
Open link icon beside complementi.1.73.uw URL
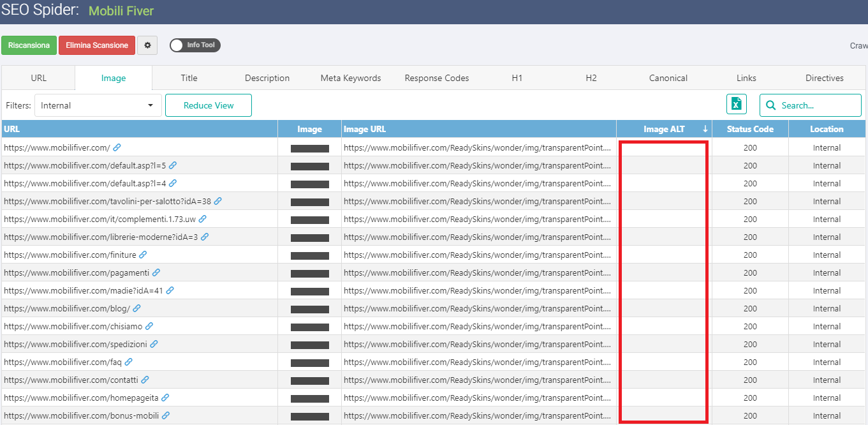click(203, 219)
